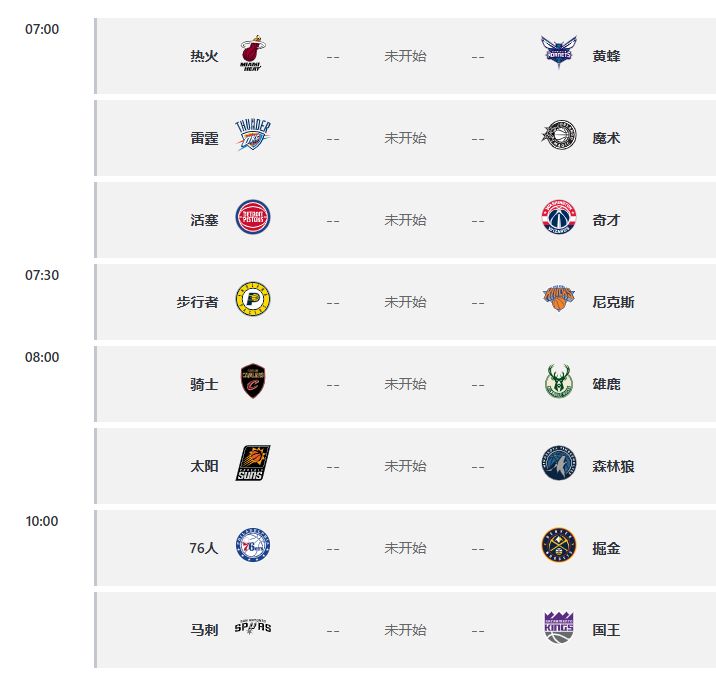Viewport: 716px width, 684px height.
Task: Click the Oklahoma City Thunder logo
Action: coord(253,137)
